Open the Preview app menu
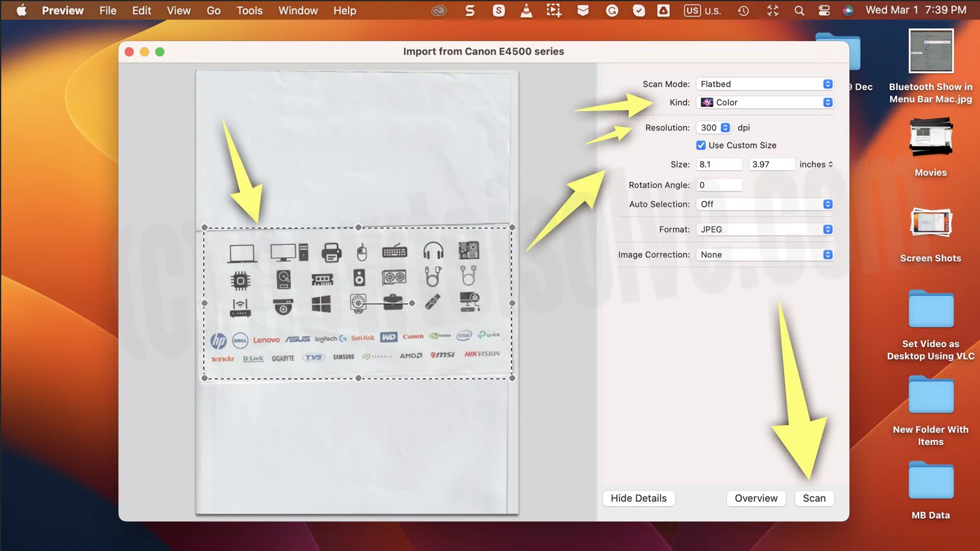Image resolution: width=980 pixels, height=551 pixels. (63, 10)
